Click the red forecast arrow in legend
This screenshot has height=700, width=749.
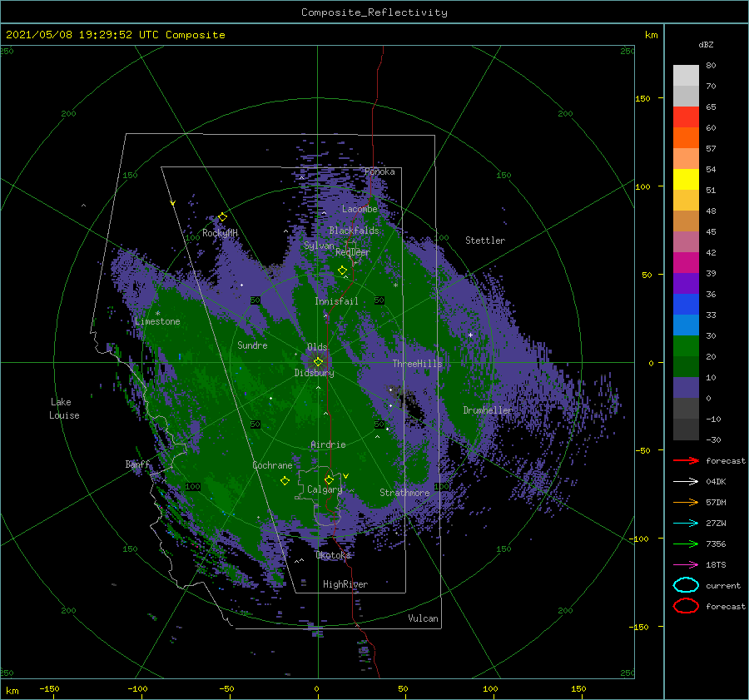coord(686,460)
